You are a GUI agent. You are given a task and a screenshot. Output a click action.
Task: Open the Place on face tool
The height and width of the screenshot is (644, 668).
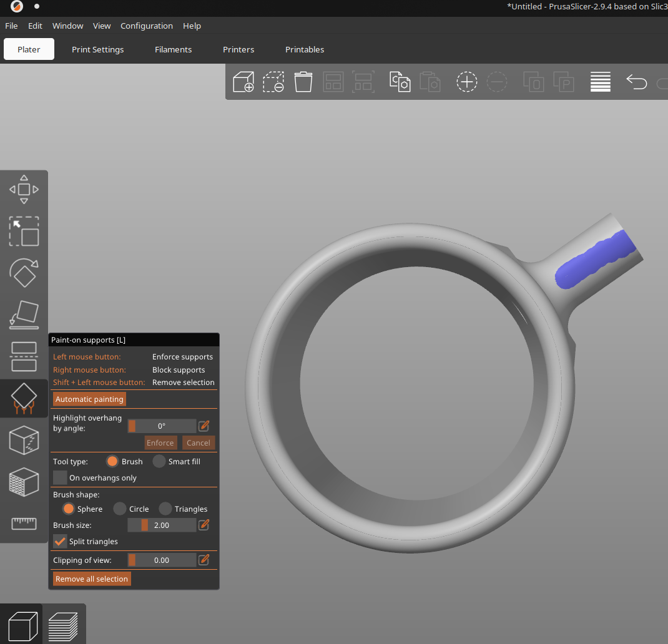[24, 315]
